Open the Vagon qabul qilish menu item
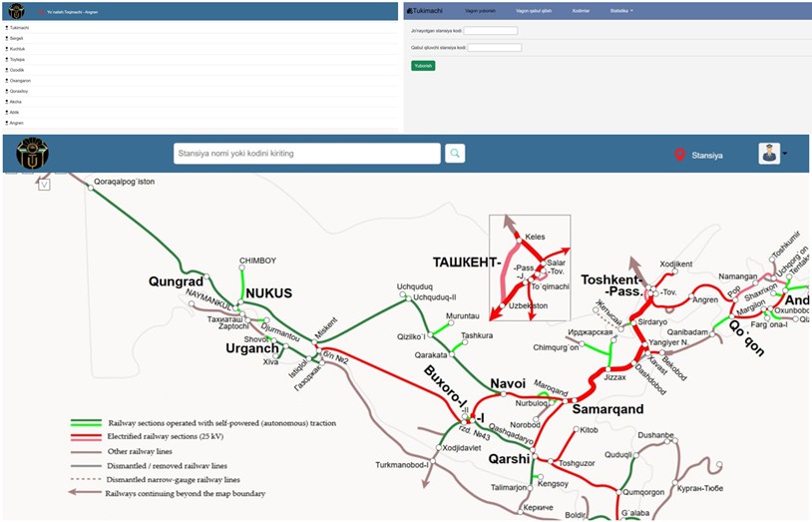Screen dimensions: 812x522 pos(534,11)
